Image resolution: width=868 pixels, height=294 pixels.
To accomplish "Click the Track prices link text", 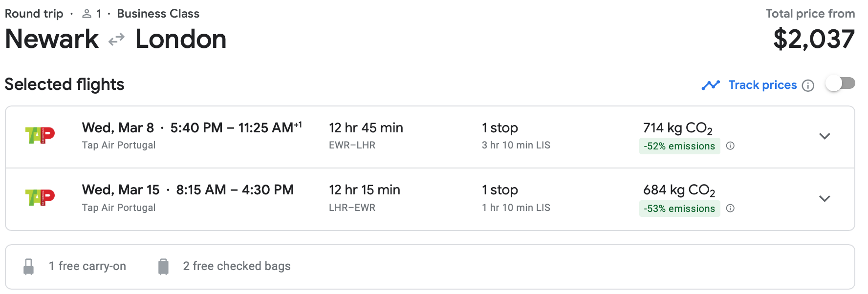I will coord(762,85).
